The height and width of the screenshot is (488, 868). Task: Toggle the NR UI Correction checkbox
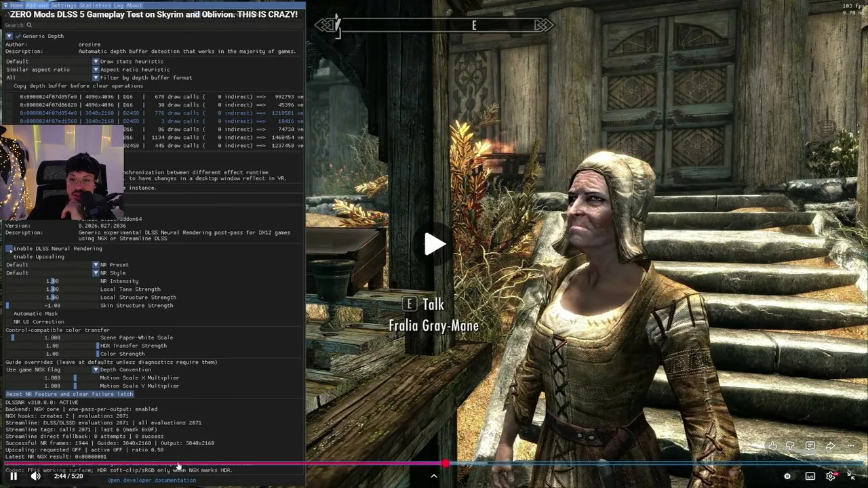click(x=9, y=322)
